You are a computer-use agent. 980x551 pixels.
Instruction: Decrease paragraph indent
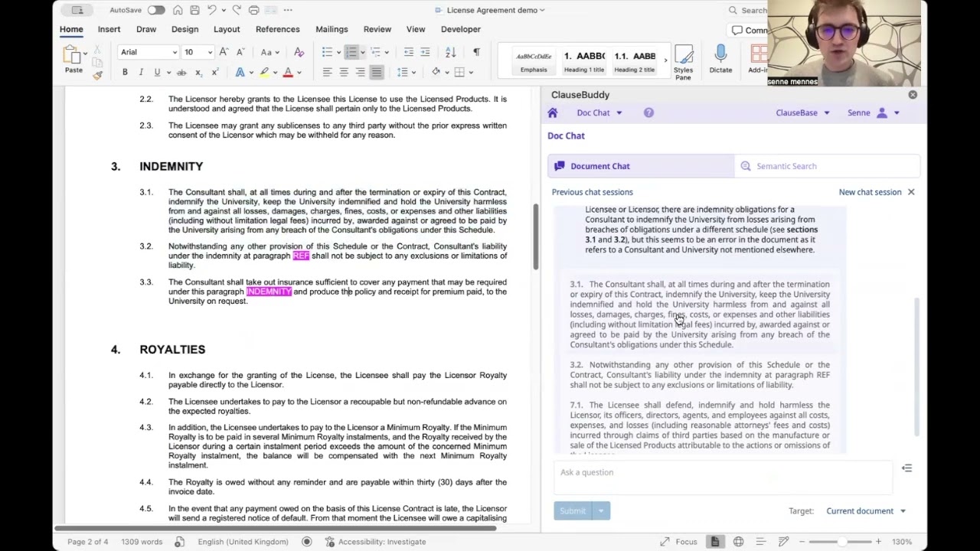[x=409, y=52]
